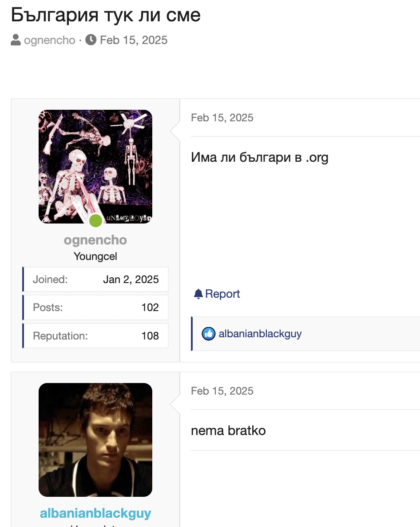Click the thread title България тук ли сме
The height and width of the screenshot is (527, 420).
click(x=106, y=15)
